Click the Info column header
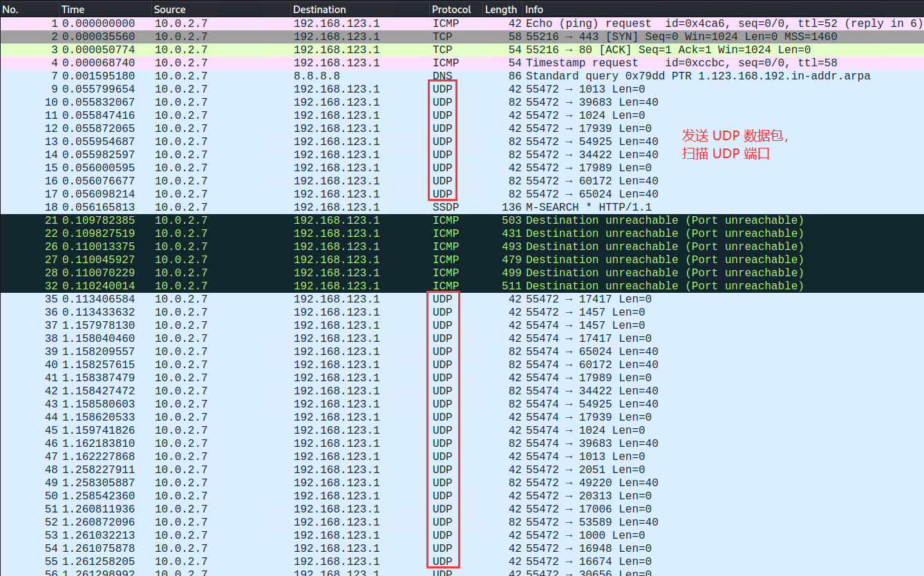 click(723, 10)
